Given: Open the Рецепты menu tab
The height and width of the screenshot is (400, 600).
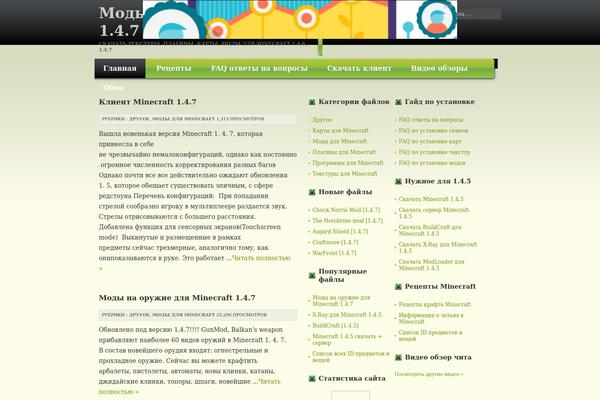Looking at the screenshot, I should click(174, 69).
